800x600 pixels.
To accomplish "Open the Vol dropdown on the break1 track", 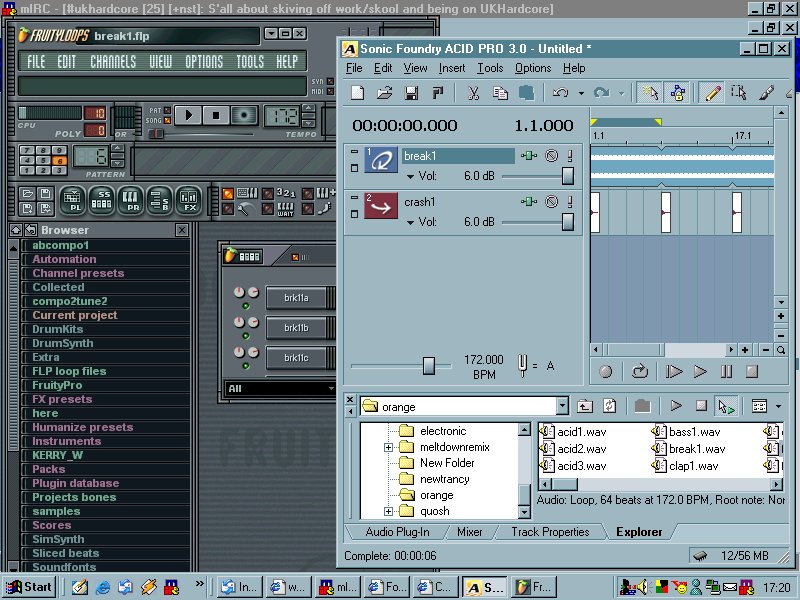I will click(411, 176).
